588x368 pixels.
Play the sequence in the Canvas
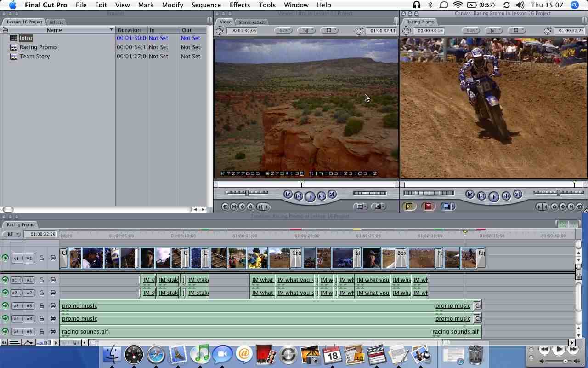494,196
